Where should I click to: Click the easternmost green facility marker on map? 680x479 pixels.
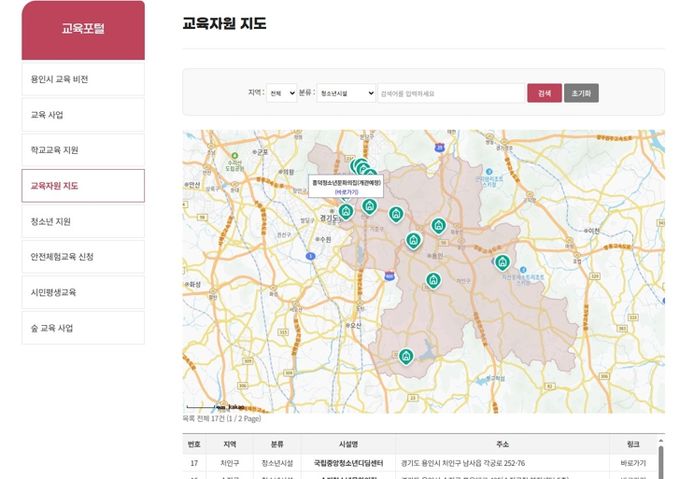coord(502,262)
